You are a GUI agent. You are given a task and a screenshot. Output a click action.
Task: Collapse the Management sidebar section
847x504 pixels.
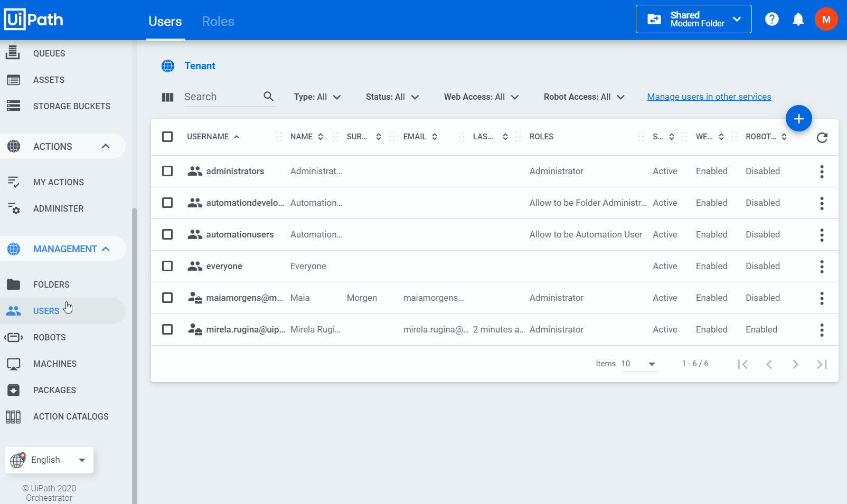(x=106, y=249)
